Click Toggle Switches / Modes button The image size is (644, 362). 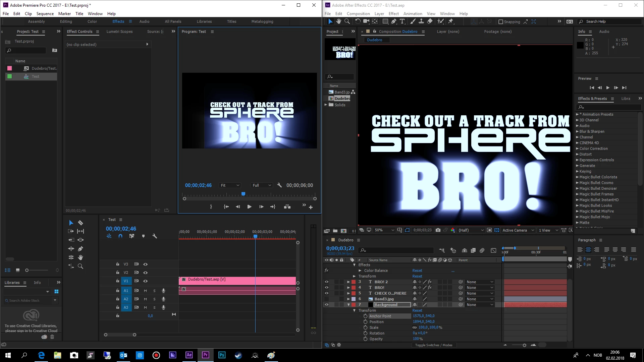point(433,345)
